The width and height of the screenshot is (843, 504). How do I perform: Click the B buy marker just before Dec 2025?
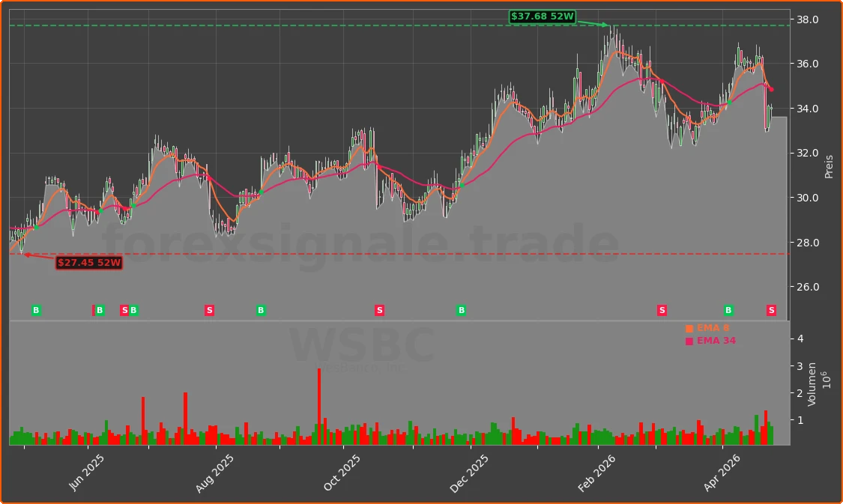pos(462,310)
